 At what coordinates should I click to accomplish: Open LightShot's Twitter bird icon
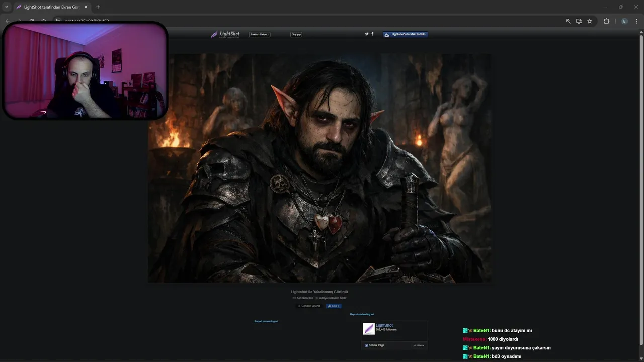367,34
